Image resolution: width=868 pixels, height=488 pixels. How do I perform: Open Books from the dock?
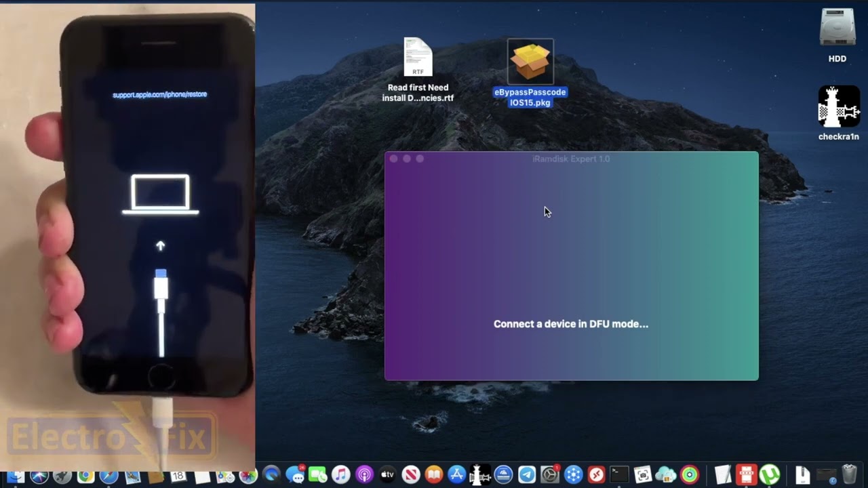point(434,475)
